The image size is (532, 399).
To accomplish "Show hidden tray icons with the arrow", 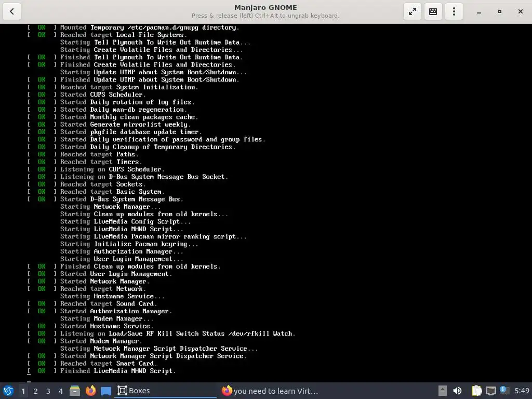I will pyautogui.click(x=442, y=391).
